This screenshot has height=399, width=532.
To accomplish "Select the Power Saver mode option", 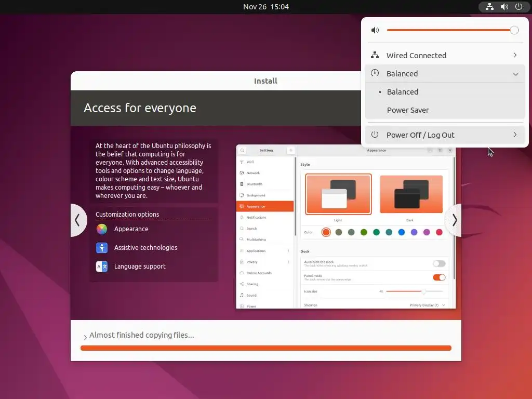I will (x=445, y=110).
